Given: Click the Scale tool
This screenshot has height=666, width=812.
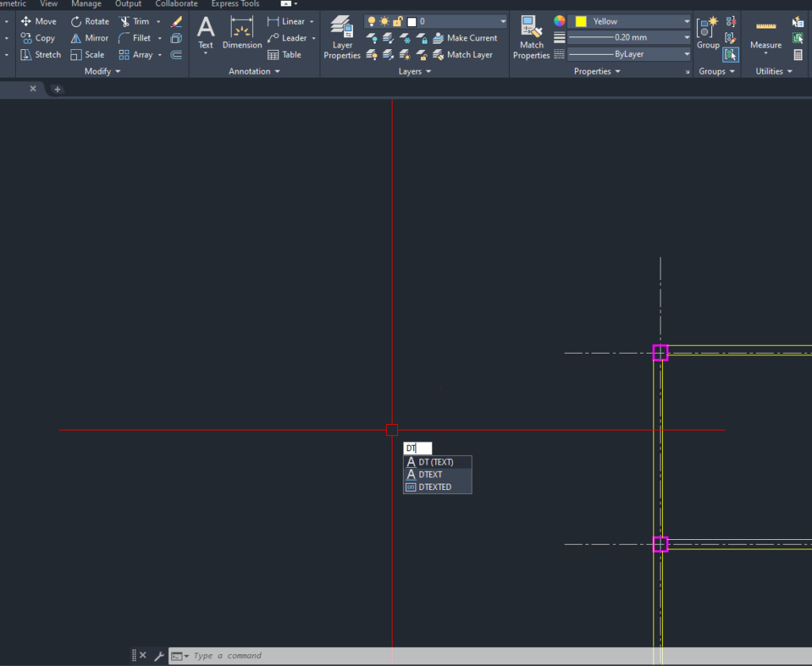Looking at the screenshot, I should tap(86, 55).
